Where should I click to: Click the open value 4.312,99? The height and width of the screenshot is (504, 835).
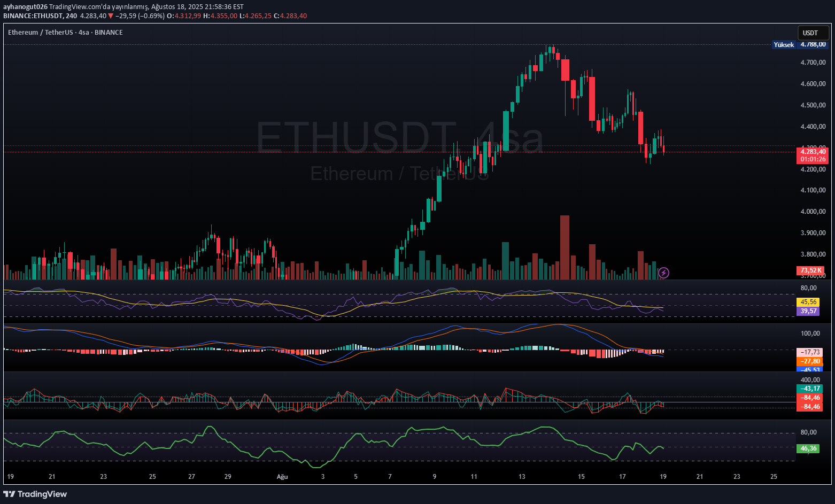click(x=187, y=15)
